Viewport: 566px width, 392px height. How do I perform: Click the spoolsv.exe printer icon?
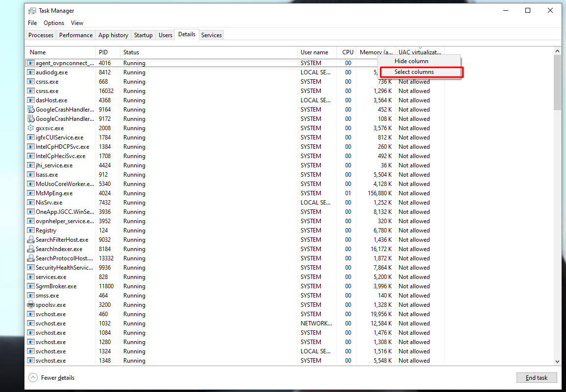click(x=31, y=305)
